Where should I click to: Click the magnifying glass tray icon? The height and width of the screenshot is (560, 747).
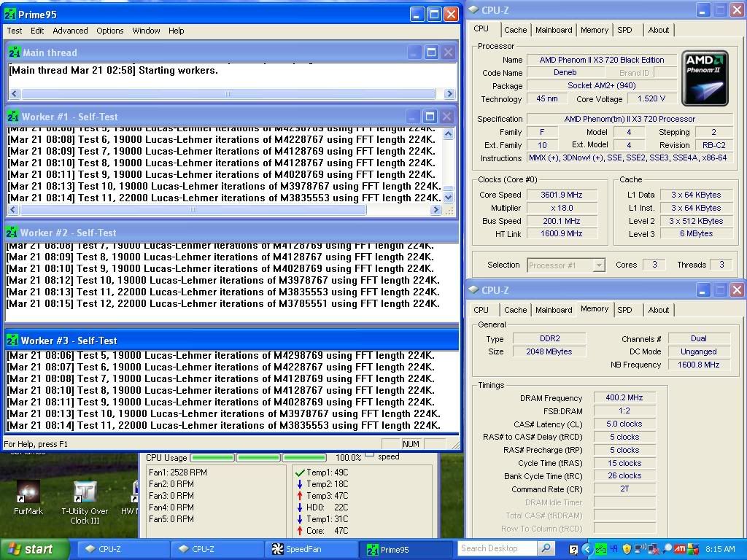667,550
